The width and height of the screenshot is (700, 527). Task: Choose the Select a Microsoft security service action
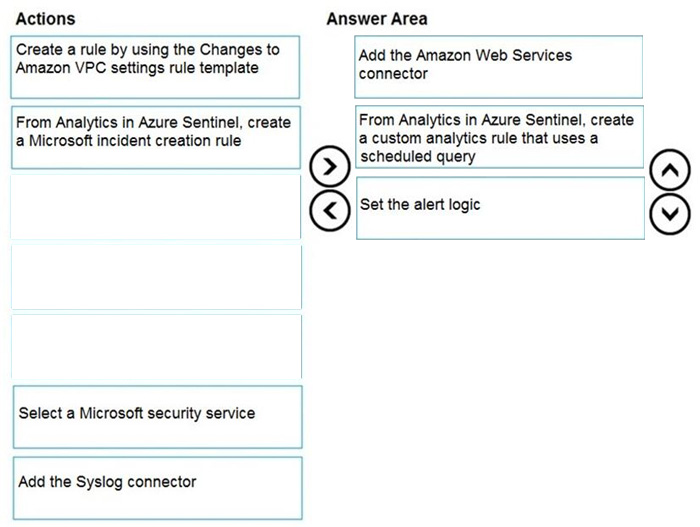coord(158,417)
